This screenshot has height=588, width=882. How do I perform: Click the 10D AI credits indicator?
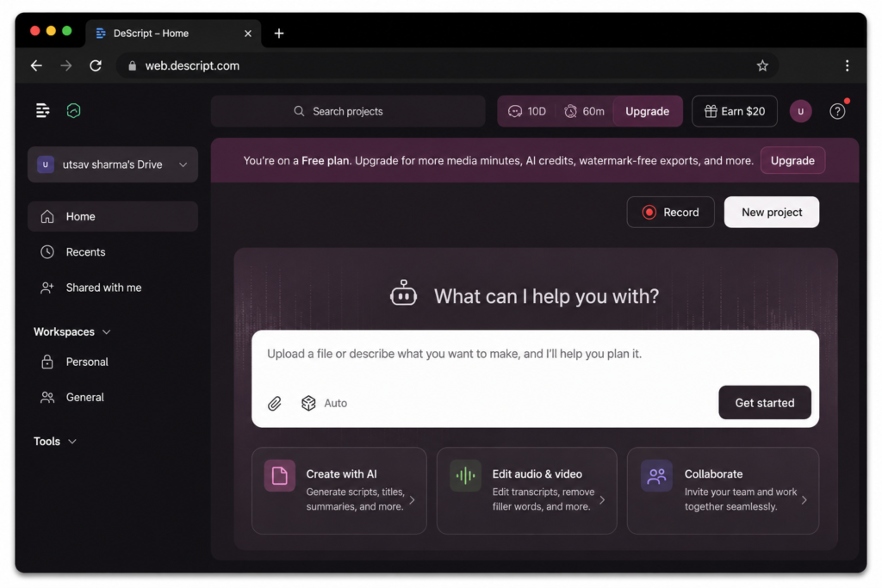click(527, 111)
